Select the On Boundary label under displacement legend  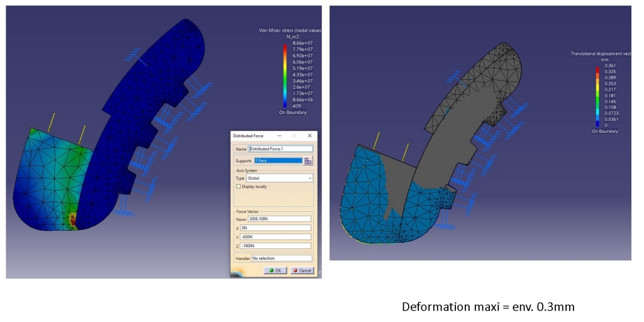604,131
